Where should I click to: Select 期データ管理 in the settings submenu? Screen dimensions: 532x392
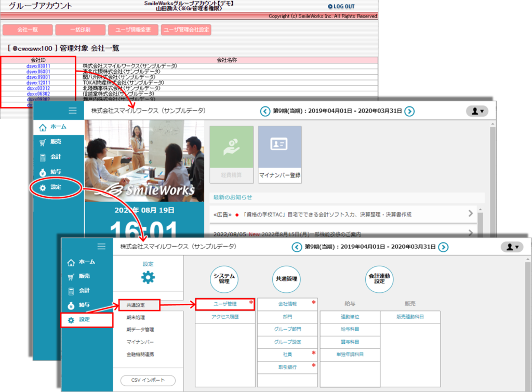[140, 330]
